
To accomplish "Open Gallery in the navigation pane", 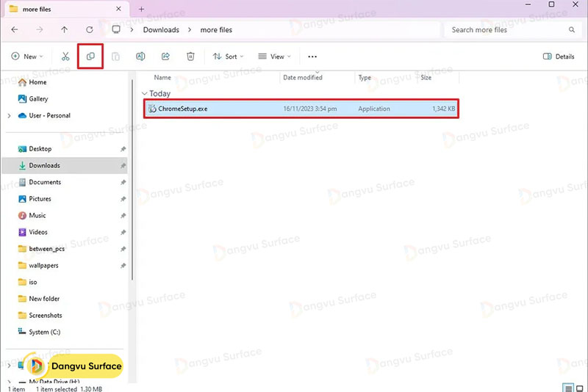I will [38, 99].
